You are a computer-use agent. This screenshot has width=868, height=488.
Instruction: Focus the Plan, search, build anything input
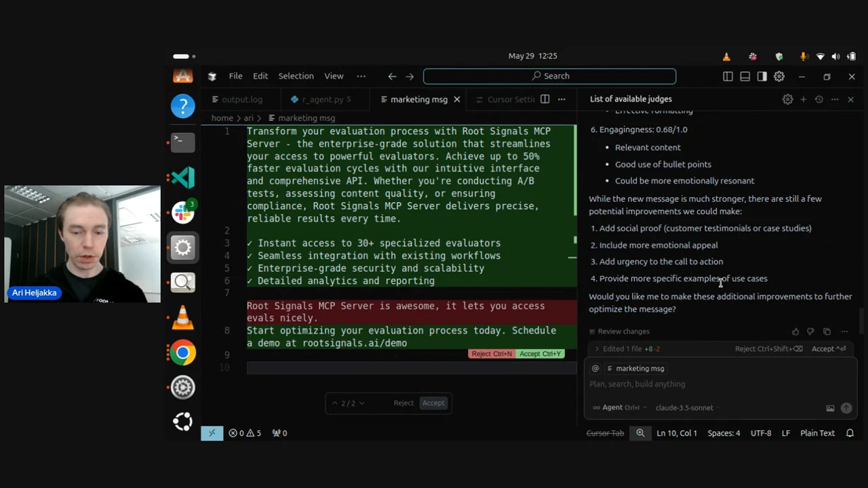click(x=719, y=384)
